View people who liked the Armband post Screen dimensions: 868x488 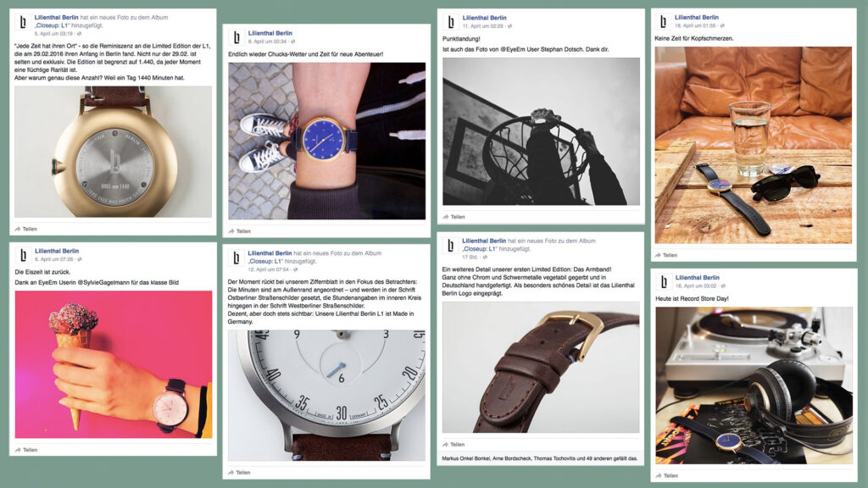click(540, 458)
